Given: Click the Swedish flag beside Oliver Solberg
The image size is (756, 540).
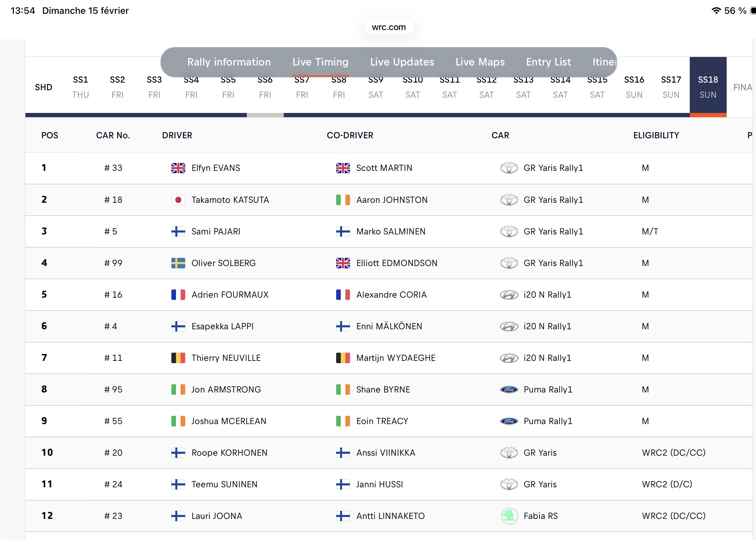Looking at the screenshot, I should pos(178,263).
